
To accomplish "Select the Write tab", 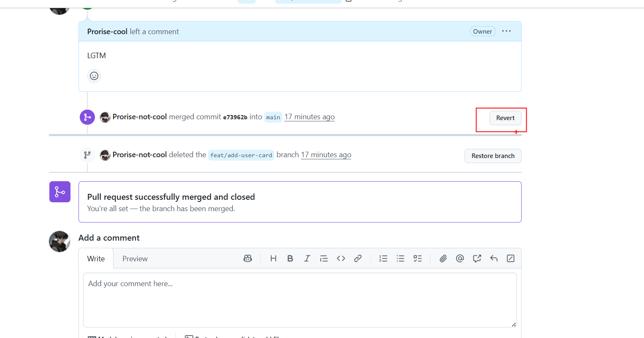I will coord(96,259).
